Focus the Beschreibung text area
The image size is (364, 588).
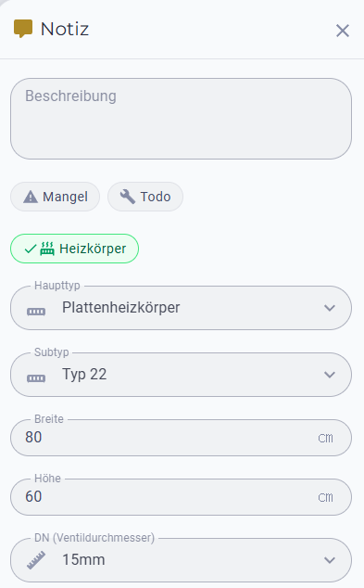click(181, 119)
